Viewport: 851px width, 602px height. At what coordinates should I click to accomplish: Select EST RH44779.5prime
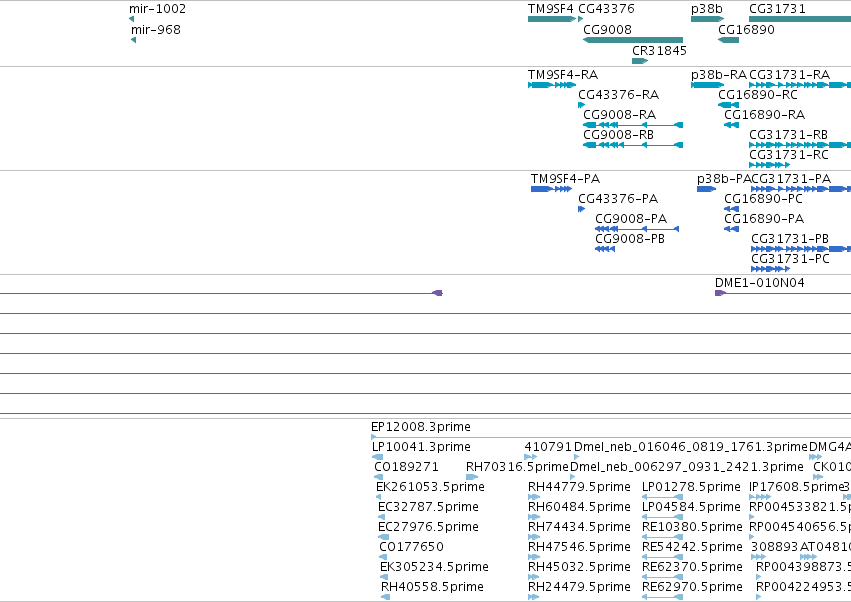[534, 497]
